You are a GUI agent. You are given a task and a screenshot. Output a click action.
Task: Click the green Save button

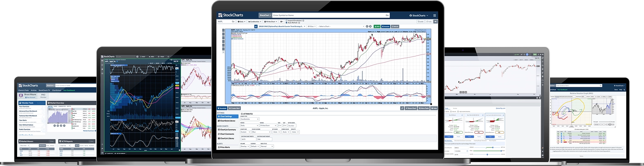click(377, 26)
